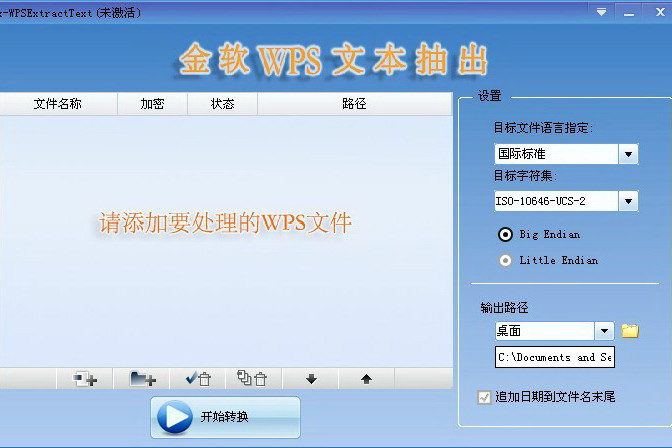Click the 状态 column header
Image resolution: width=672 pixels, height=448 pixels.
[x=222, y=104]
